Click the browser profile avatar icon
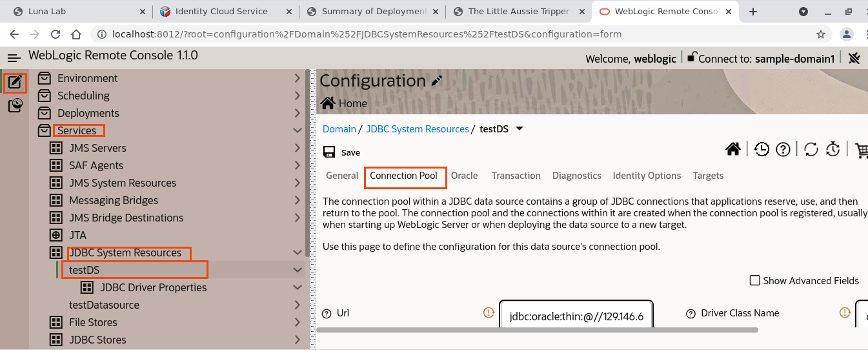868x350 pixels. [x=847, y=34]
